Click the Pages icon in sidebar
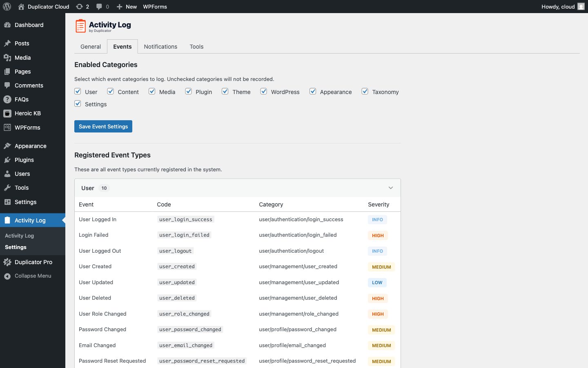The height and width of the screenshot is (368, 588). (7, 72)
